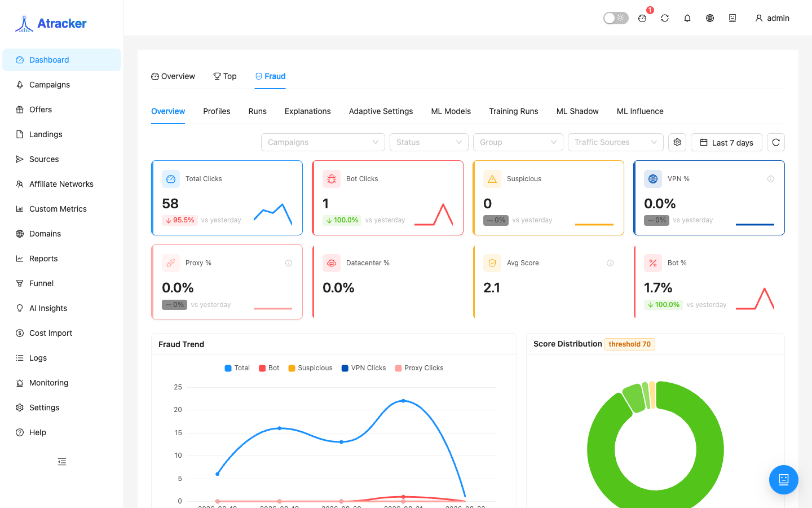Viewport: 812px width, 508px height.
Task: Go to Offers in the sidebar
Action: pos(61,110)
